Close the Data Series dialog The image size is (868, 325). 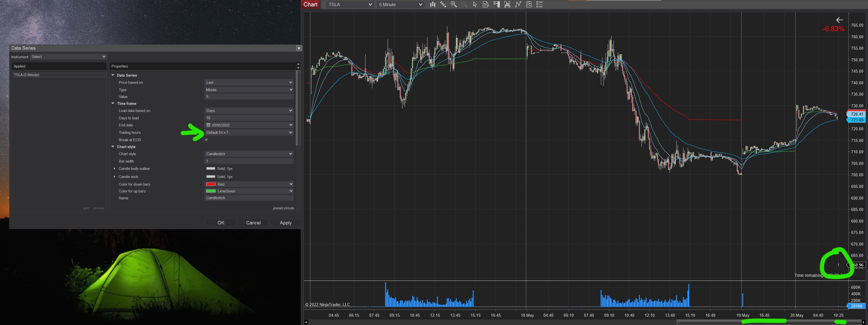coord(299,48)
